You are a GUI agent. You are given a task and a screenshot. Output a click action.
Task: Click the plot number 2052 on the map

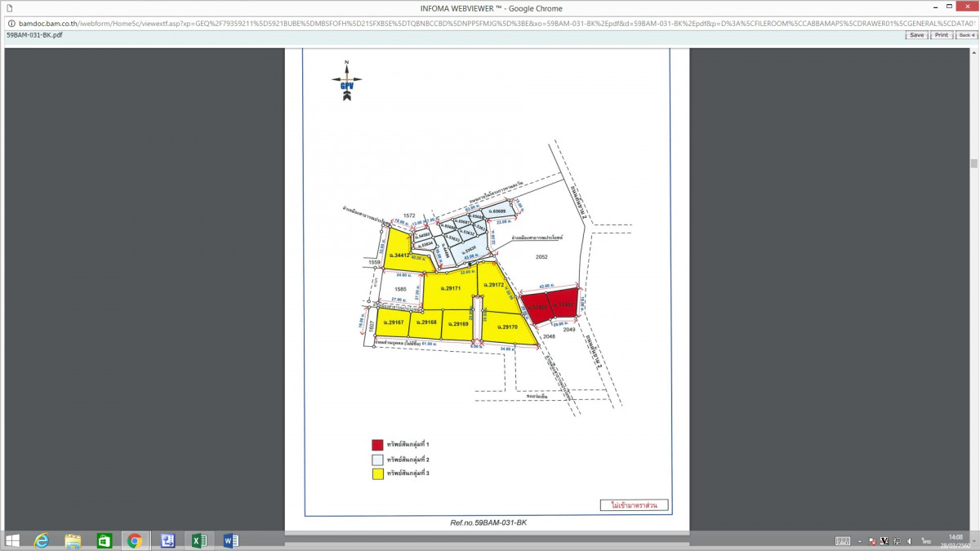pyautogui.click(x=541, y=257)
